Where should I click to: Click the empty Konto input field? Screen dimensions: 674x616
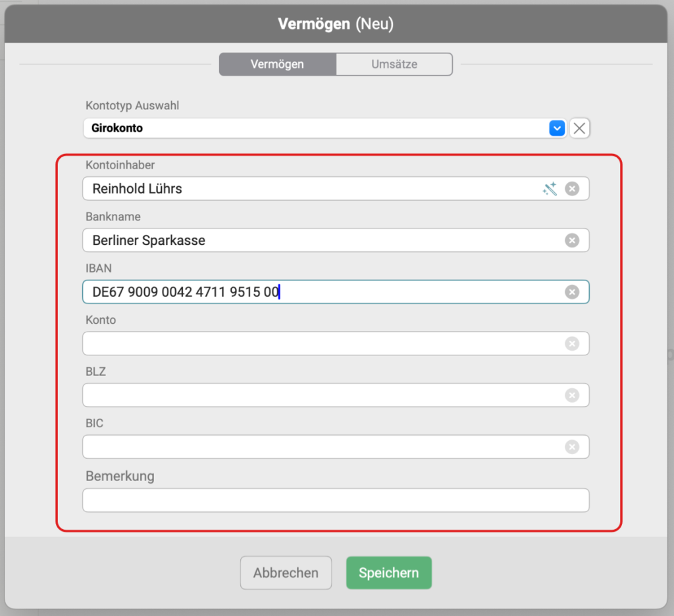(x=323, y=344)
